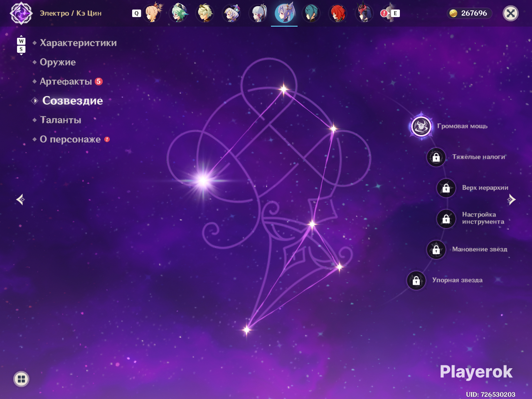Click the Electro element emblem icon

tap(21, 13)
